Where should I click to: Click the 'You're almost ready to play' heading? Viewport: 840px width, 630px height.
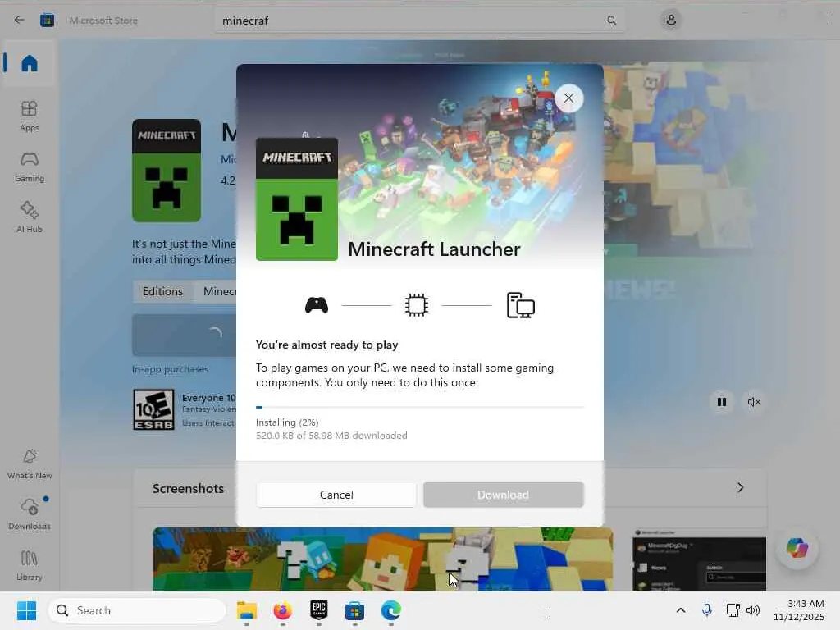326,345
